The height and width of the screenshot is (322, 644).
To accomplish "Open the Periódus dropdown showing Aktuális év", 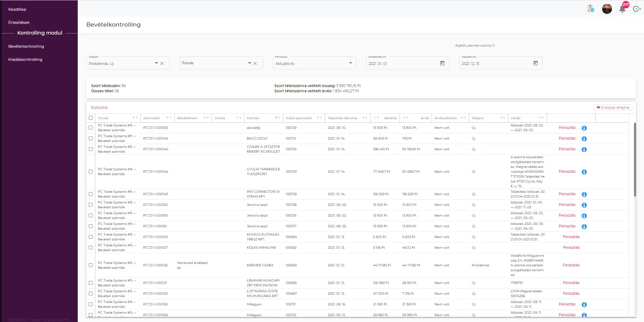I will click(314, 63).
